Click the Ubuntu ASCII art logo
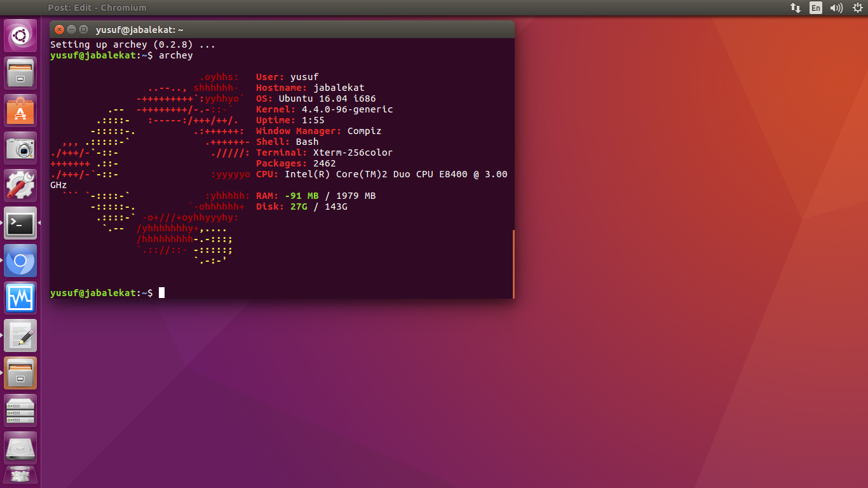The width and height of the screenshot is (868, 488). pos(150,168)
